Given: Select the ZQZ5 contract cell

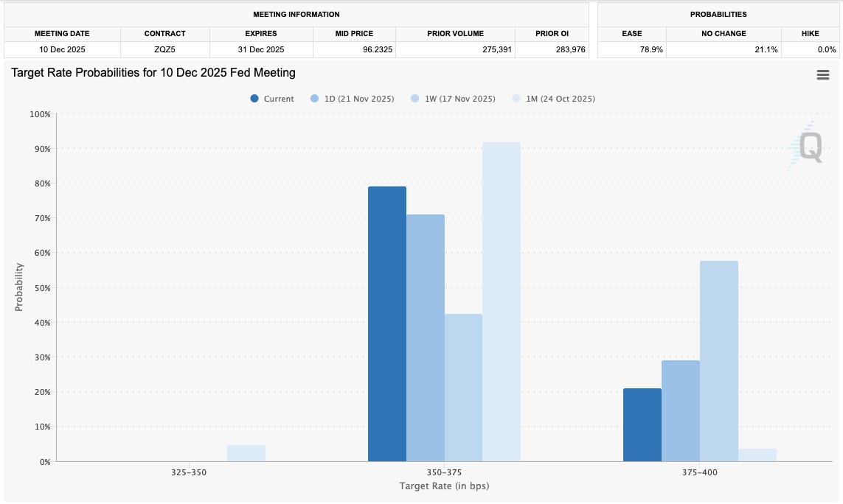Looking at the screenshot, I should click(165, 49).
